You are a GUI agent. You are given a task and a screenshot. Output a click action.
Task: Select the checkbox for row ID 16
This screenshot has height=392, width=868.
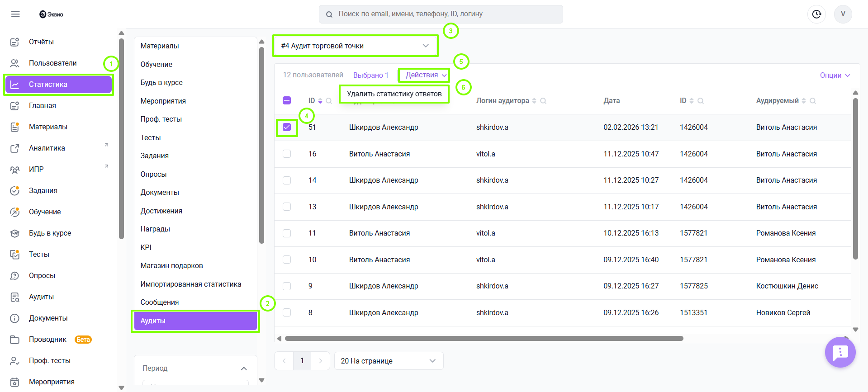[x=287, y=154]
